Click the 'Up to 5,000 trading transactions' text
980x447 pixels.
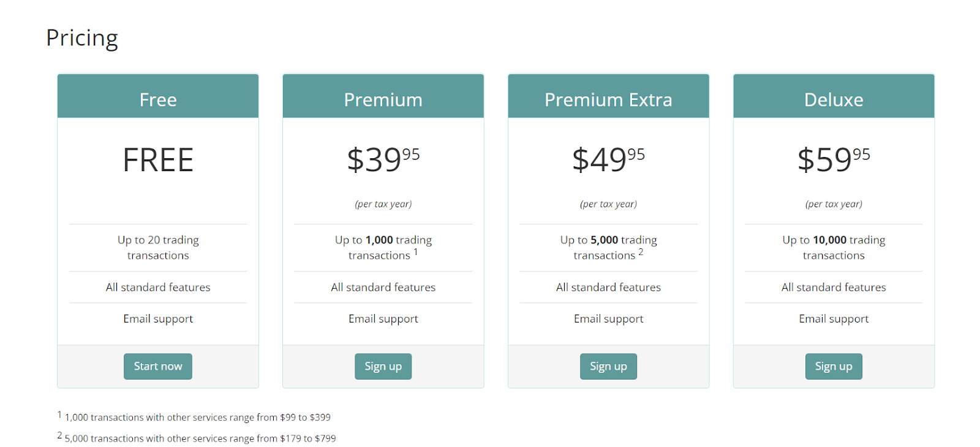(x=608, y=248)
